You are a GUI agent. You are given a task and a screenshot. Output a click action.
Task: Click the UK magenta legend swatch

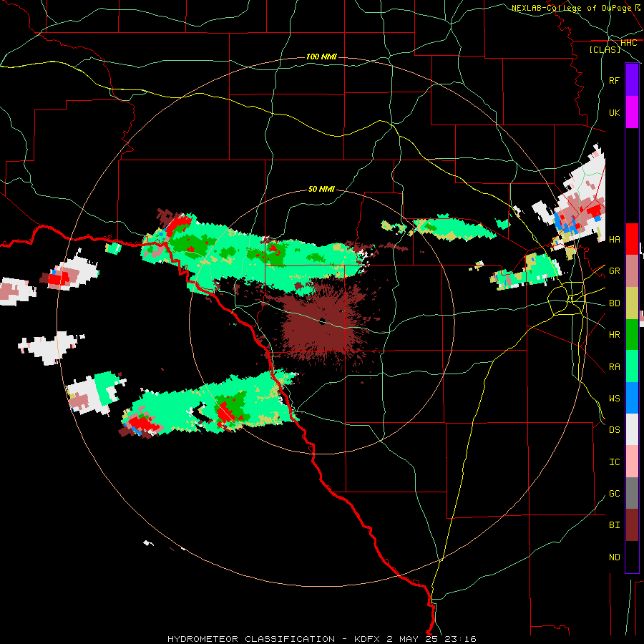click(632, 112)
